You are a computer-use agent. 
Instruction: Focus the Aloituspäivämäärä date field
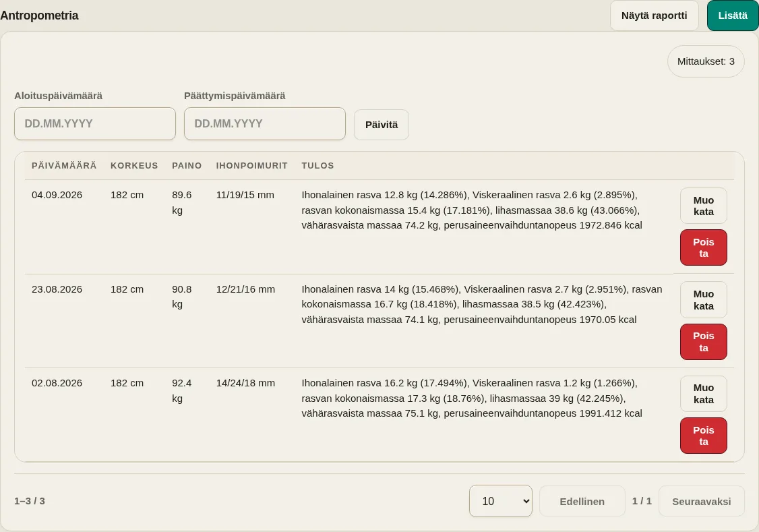pyautogui.click(x=95, y=124)
